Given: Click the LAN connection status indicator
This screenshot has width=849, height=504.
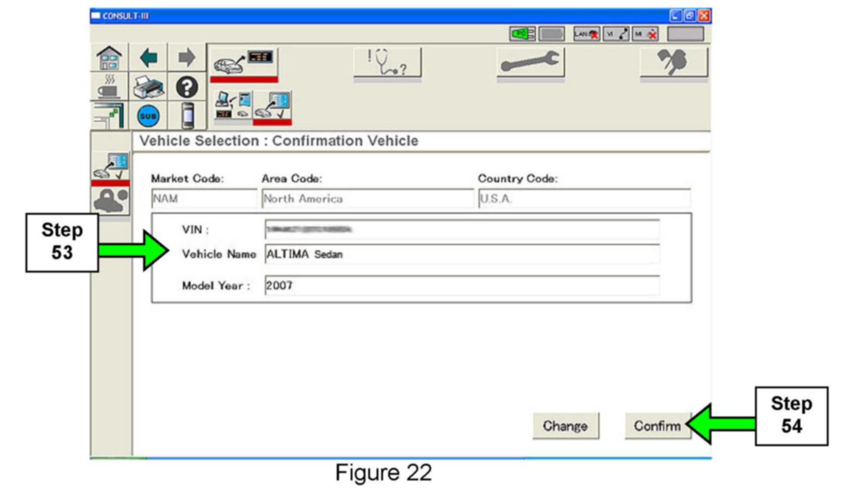Looking at the screenshot, I should (x=586, y=34).
